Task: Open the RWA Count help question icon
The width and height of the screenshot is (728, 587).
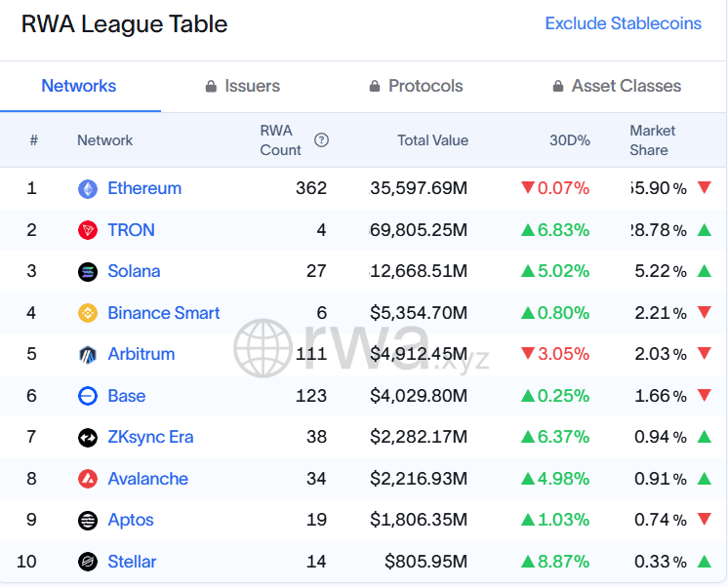Action: 321,139
